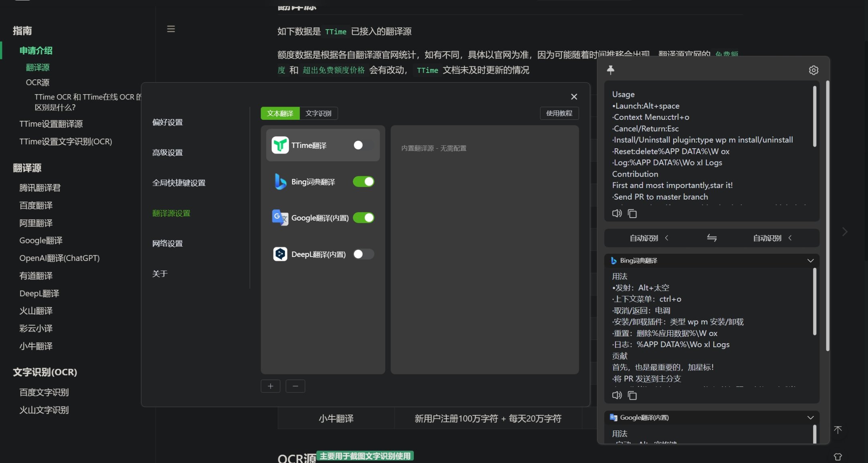This screenshot has height=463, width=868.
Task: Click 超出免费额度价格 link in paragraph
Action: tap(334, 70)
